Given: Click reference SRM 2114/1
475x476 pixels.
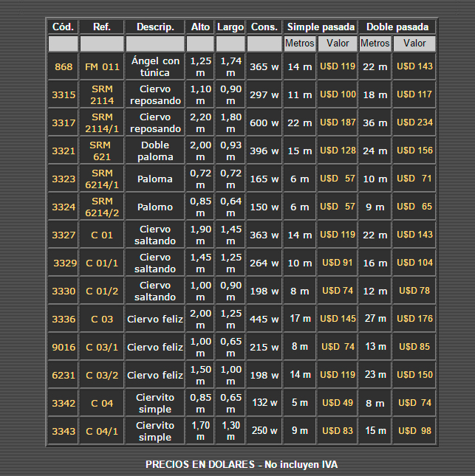Looking at the screenshot, I should coord(102,123).
